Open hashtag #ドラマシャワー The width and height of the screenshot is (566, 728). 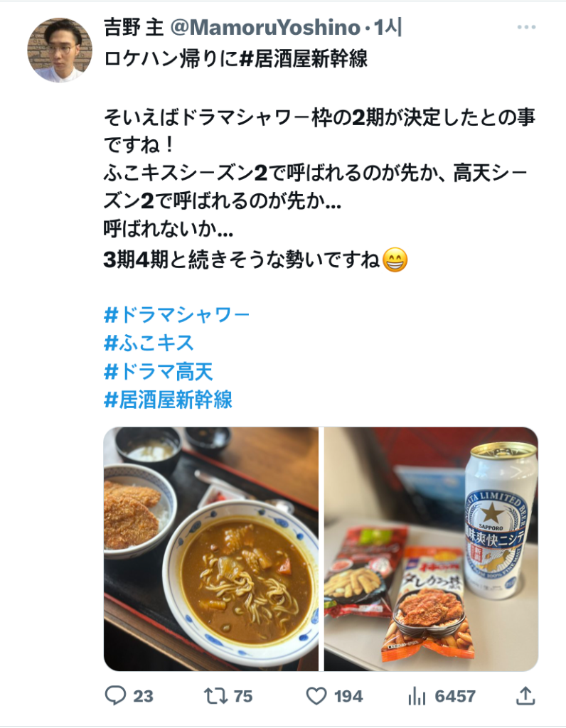point(177,315)
